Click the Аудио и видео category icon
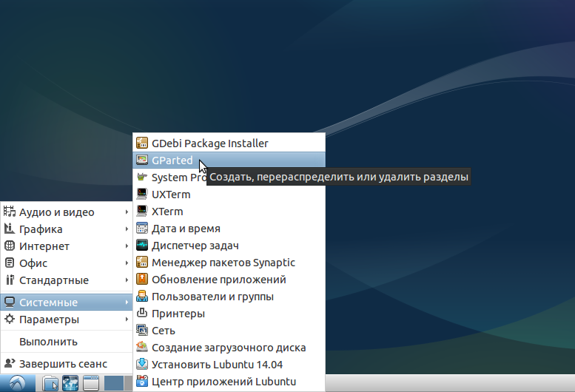 pyautogui.click(x=10, y=212)
